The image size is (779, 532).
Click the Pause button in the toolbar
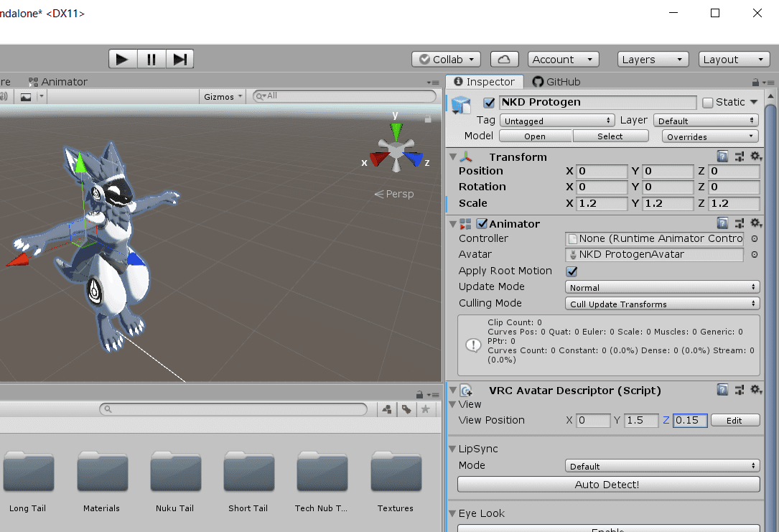(x=151, y=59)
